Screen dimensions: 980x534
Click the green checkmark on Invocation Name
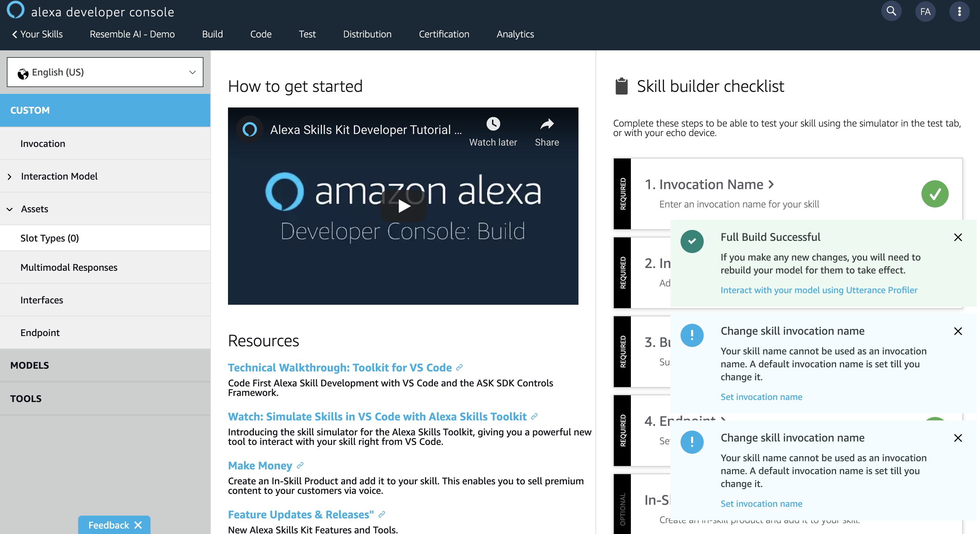point(935,194)
